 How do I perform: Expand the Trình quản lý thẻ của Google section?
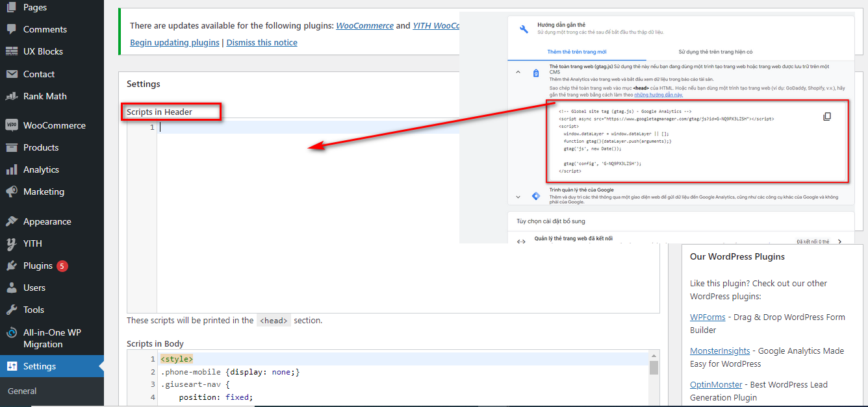click(518, 196)
